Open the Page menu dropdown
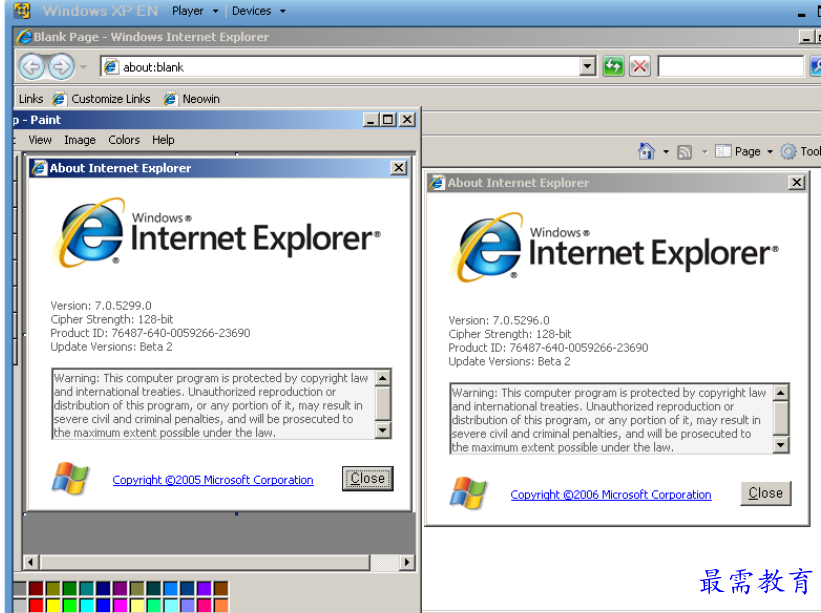821x613 pixels. 744,152
